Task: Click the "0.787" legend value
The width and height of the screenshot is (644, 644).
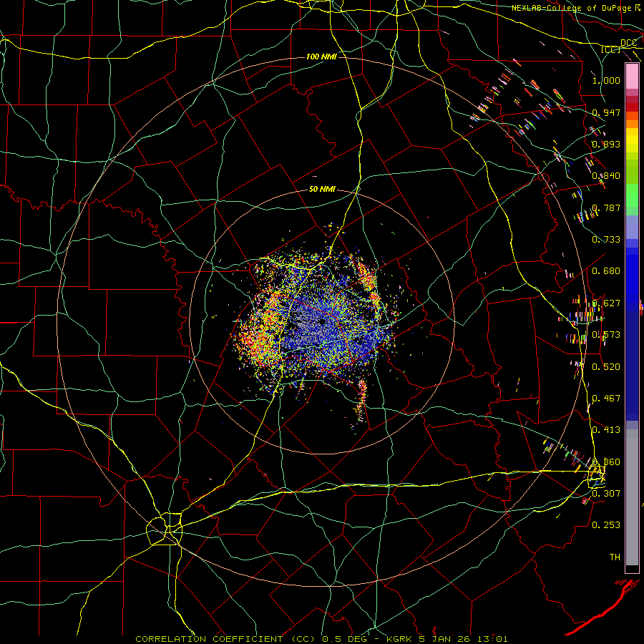Action: pyautogui.click(x=606, y=208)
